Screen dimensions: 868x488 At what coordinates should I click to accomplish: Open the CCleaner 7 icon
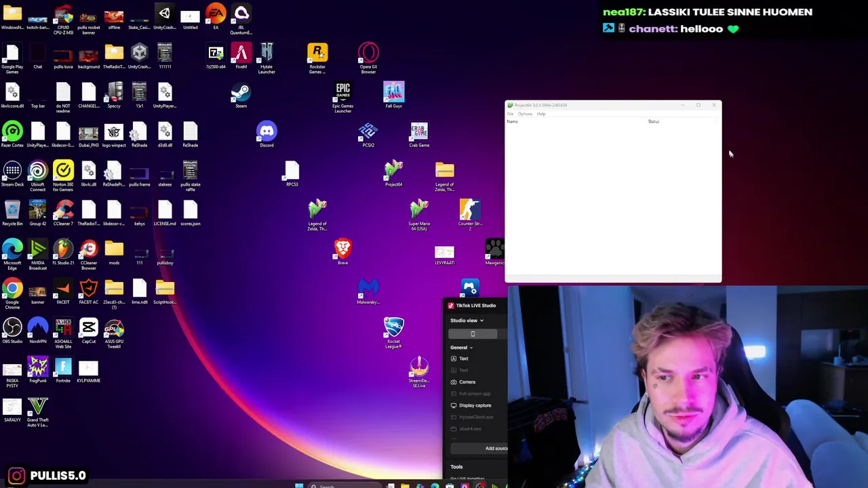click(x=63, y=213)
